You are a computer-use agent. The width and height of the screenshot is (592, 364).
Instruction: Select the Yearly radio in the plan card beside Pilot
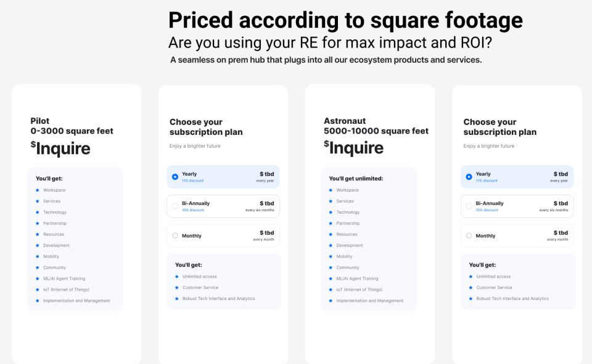point(175,177)
